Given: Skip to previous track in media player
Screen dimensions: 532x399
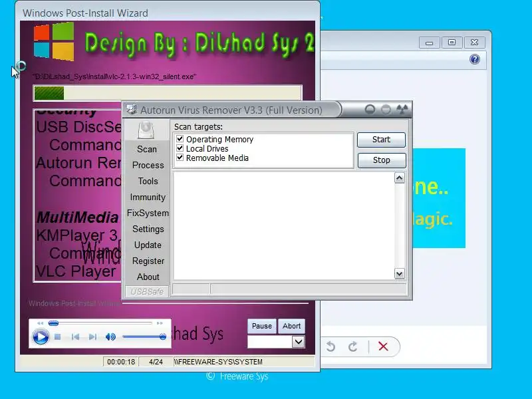Looking at the screenshot, I should 75,337.
